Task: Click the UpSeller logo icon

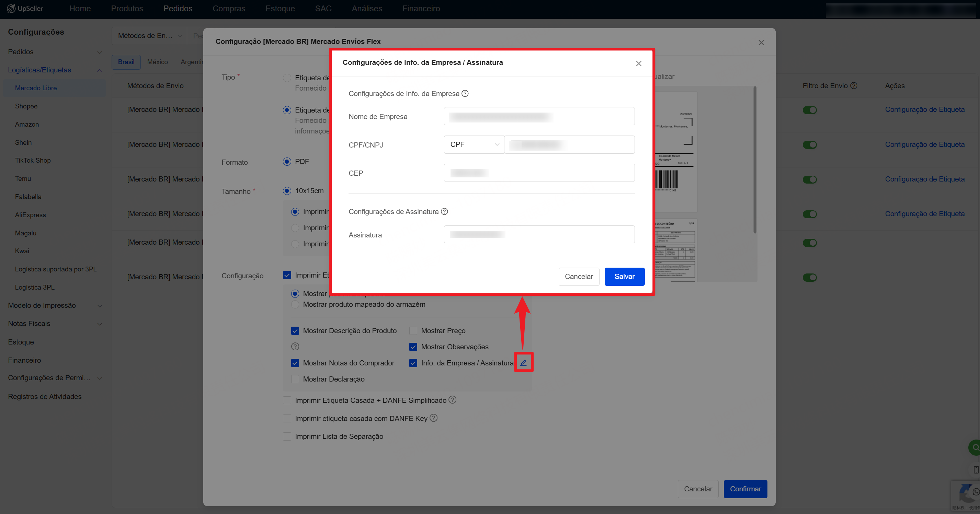Action: [11, 8]
